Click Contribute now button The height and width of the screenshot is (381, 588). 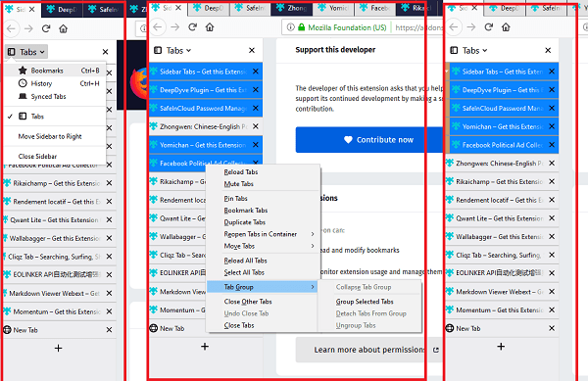tap(369, 140)
